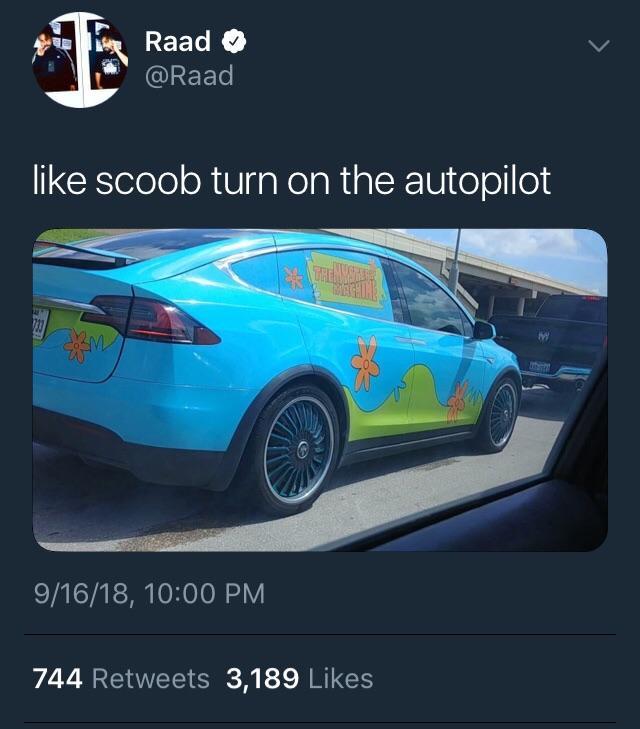The height and width of the screenshot is (729, 640).
Task: Click the red tail light in the photo
Action: click(x=151, y=320)
